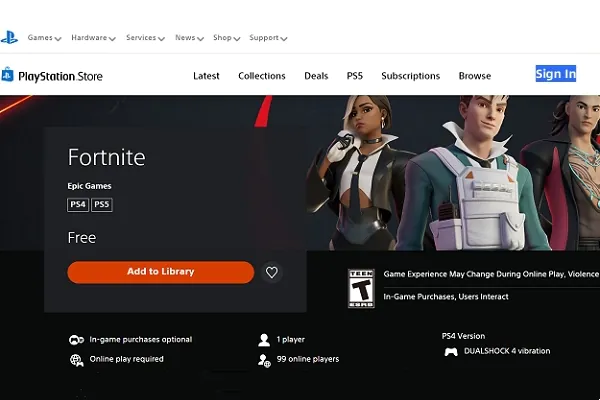Click 'Game Experience May Change During Online Play' text
This screenshot has width=600, height=400.
click(474, 274)
